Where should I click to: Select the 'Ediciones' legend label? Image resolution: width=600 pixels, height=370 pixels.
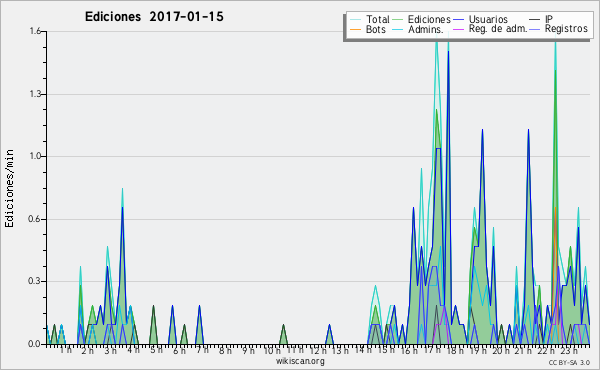pos(429,19)
